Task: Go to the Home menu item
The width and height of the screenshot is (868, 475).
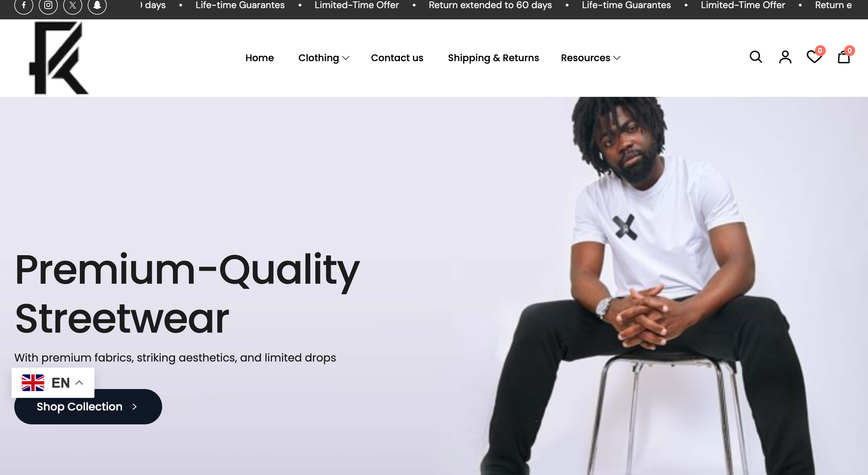Action: pos(260,58)
